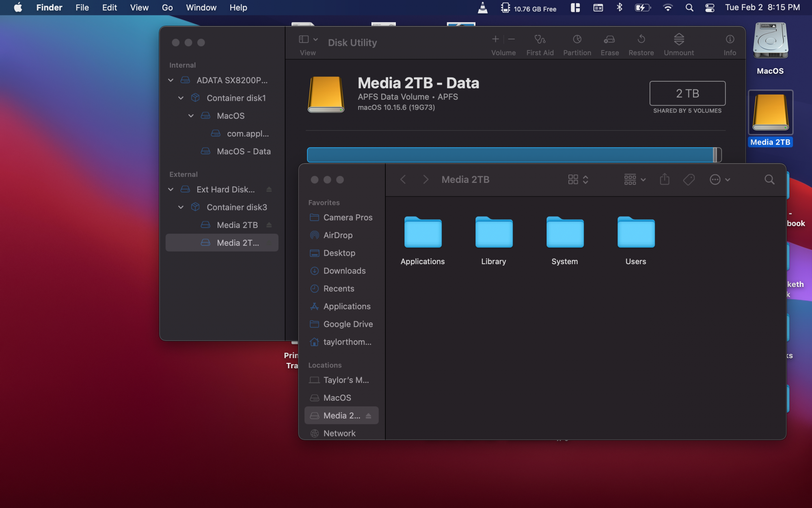The width and height of the screenshot is (812, 508).
Task: Go forward in Finder window
Action: click(x=425, y=179)
